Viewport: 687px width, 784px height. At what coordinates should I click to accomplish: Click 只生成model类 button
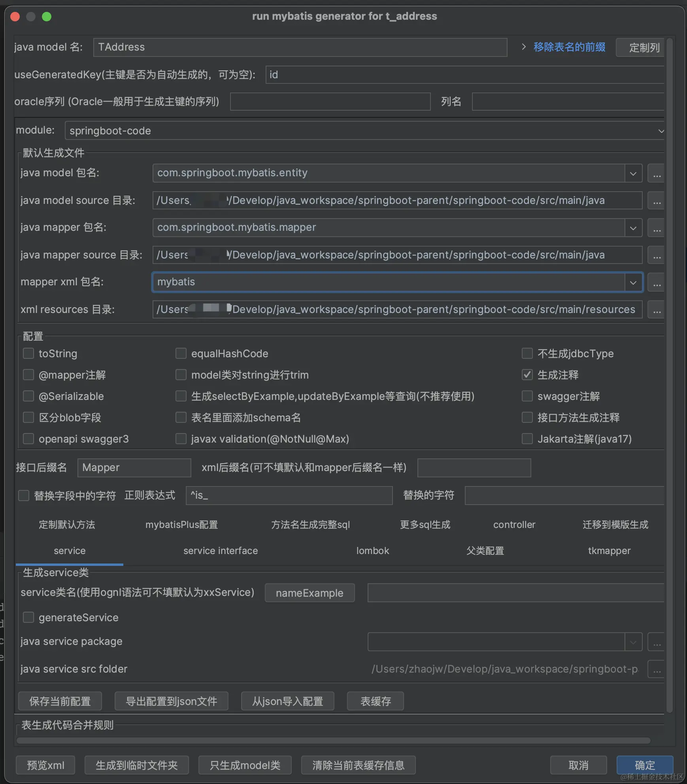245,765
